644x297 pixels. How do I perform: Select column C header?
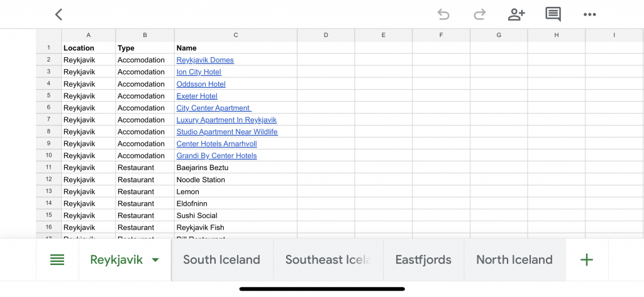[236, 35]
